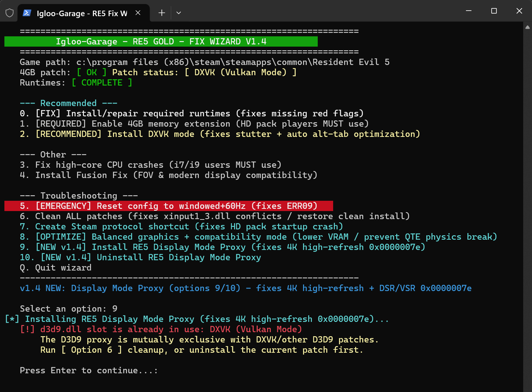Select the Igloo-Garage - RE5 Fix W tab

[x=84, y=13]
